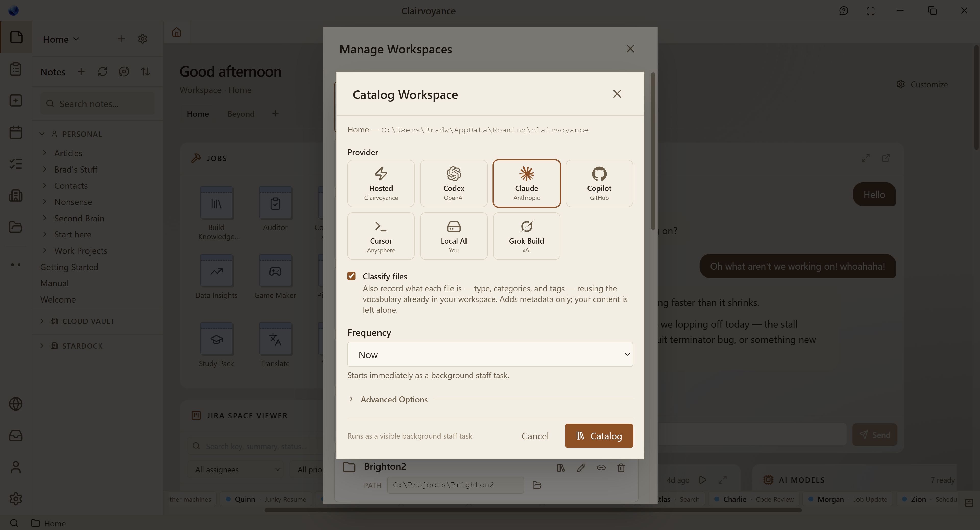The width and height of the screenshot is (980, 530).
Task: Open the folder icon in left rail
Action: pos(16,227)
